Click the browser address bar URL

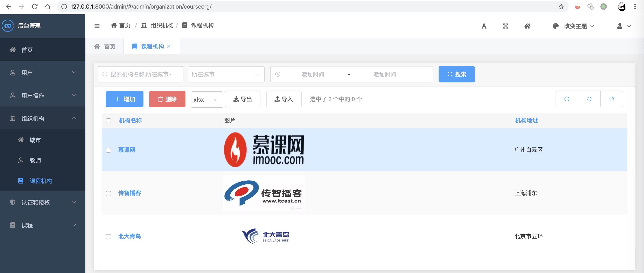(x=141, y=7)
